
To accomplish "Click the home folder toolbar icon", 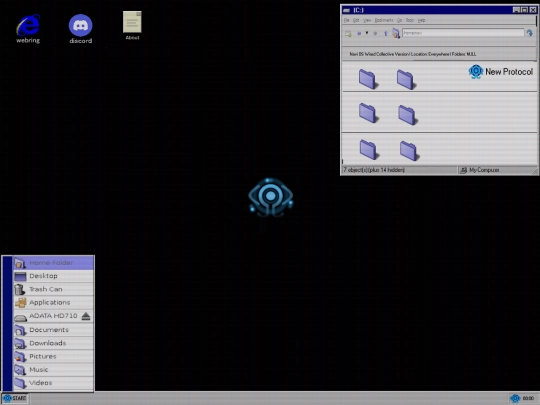I will [396, 33].
